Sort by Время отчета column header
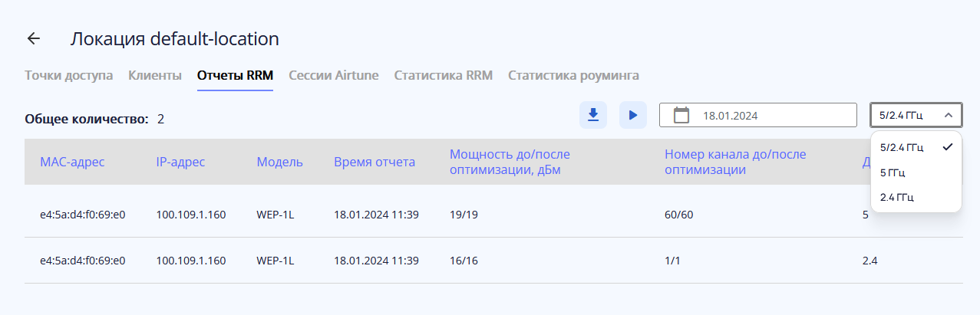The width and height of the screenshot is (980, 315). (375, 162)
